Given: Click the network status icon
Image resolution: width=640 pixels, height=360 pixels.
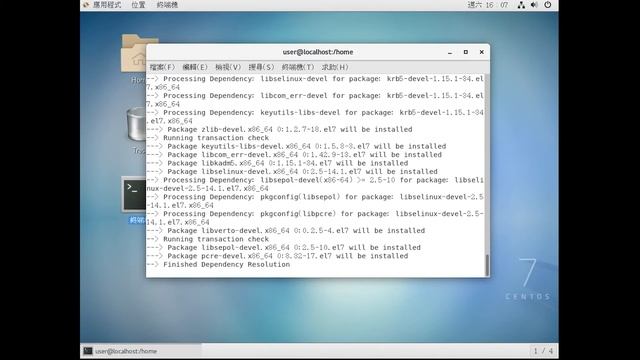Looking at the screenshot, I should coord(521,5).
